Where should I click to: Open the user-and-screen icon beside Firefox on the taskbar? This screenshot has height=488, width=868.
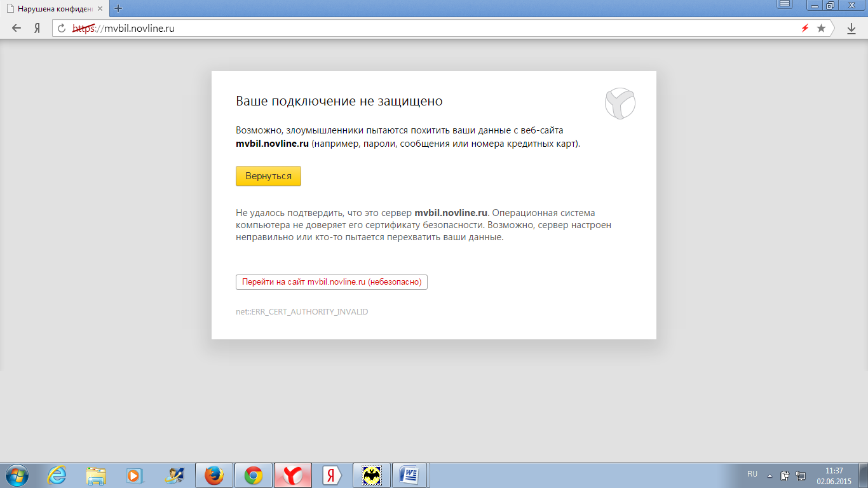173,475
